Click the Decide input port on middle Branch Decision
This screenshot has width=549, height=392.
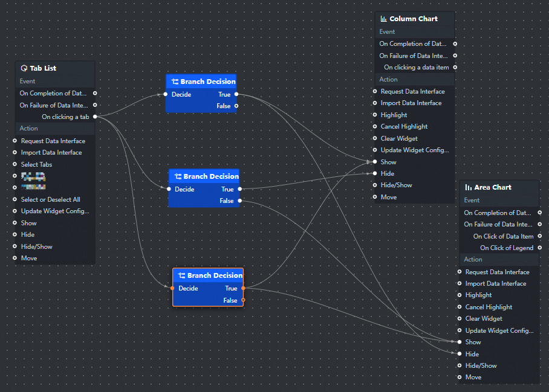170,189
